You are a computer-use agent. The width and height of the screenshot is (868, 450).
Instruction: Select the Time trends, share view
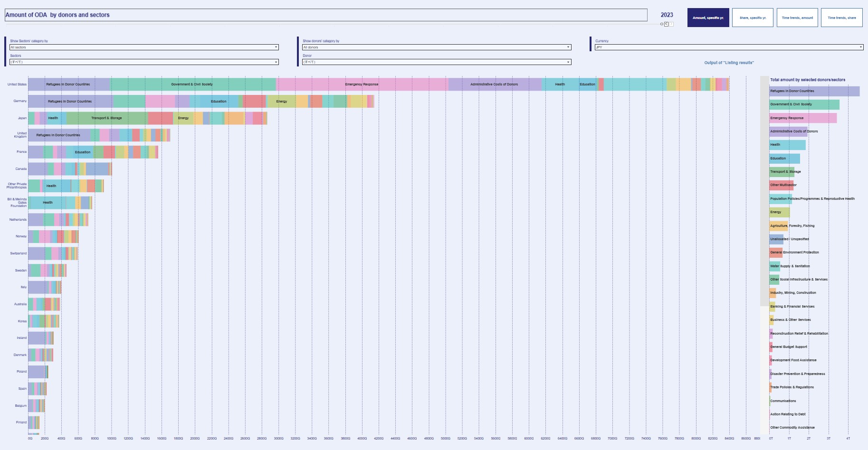(x=841, y=18)
